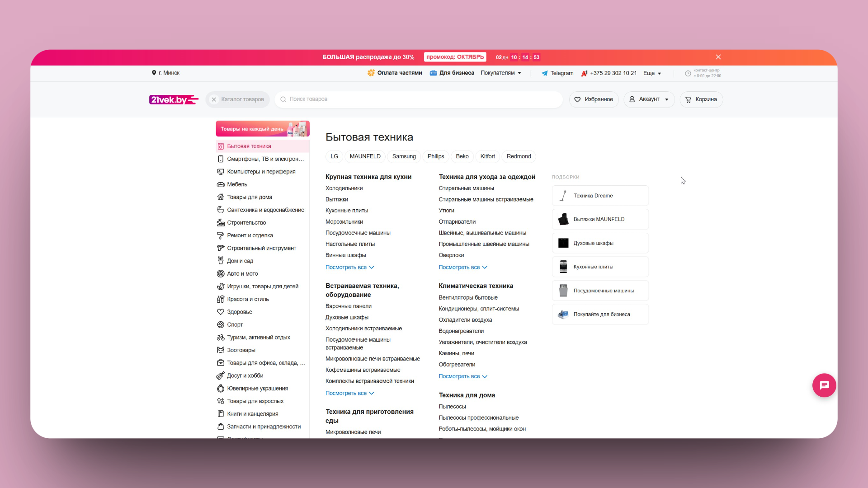
Task: Open the Холодильники link
Action: click(344, 188)
